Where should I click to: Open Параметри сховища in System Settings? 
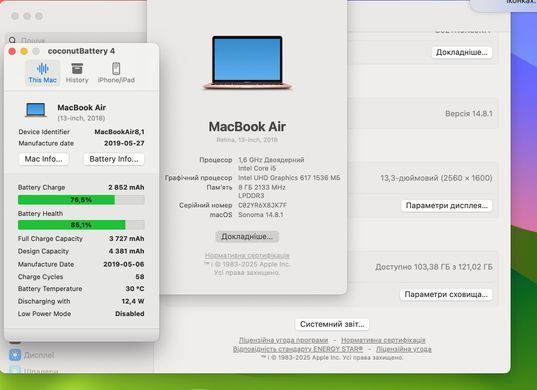(446, 294)
